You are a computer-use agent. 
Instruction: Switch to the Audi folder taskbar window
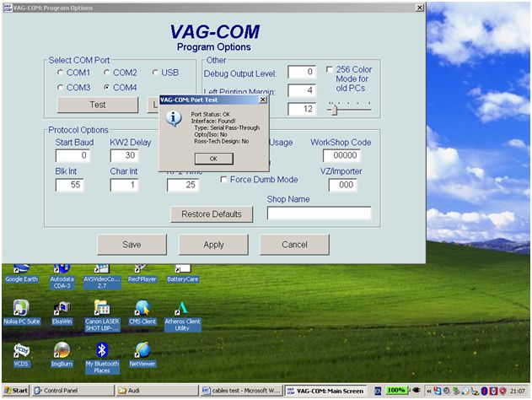(x=157, y=391)
